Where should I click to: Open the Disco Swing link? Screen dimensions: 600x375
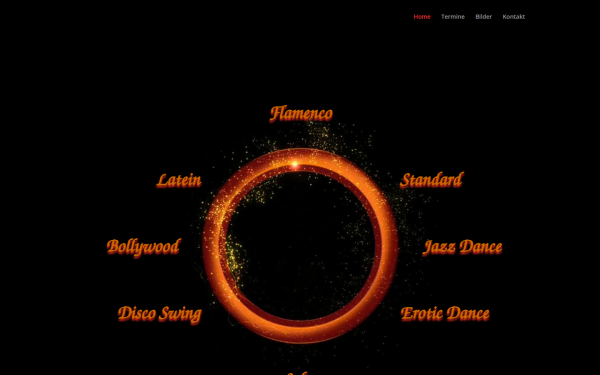coord(160,314)
